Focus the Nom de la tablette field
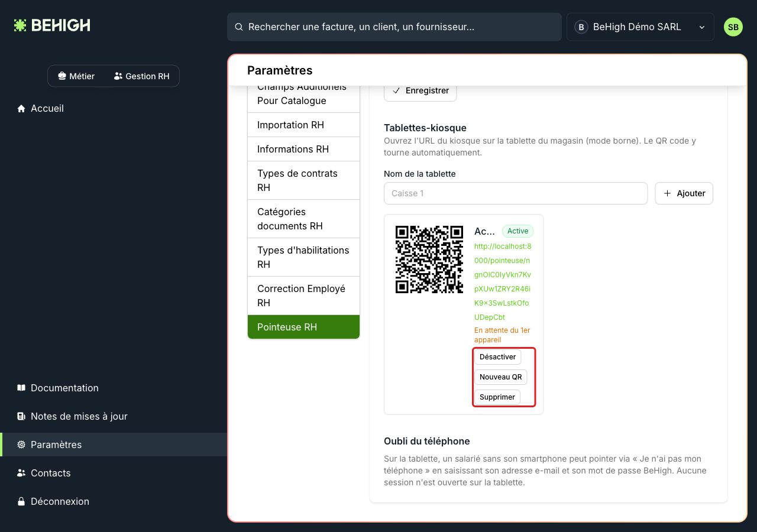 click(516, 193)
